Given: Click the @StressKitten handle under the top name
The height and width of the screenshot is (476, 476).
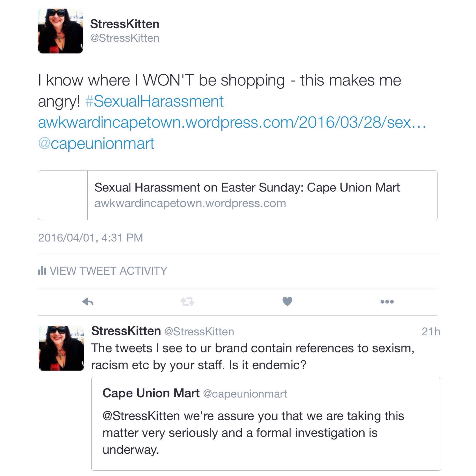Looking at the screenshot, I should click(125, 38).
